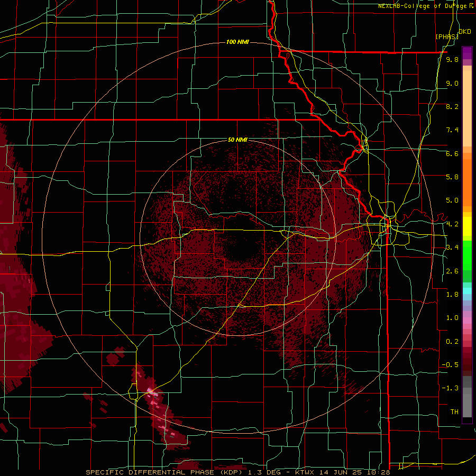Click the 9.0 value on the color scale
This screenshot has height=476, width=476.
tap(452, 83)
